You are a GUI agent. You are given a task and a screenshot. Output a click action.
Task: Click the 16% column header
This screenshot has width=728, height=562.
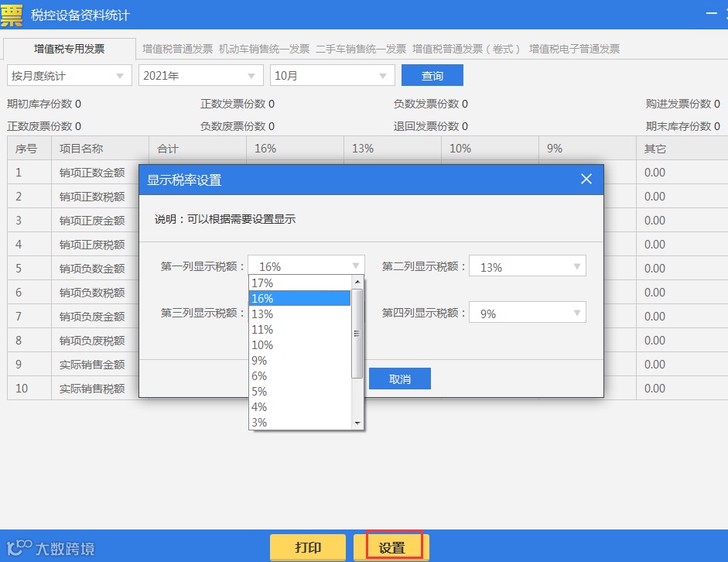click(x=295, y=148)
